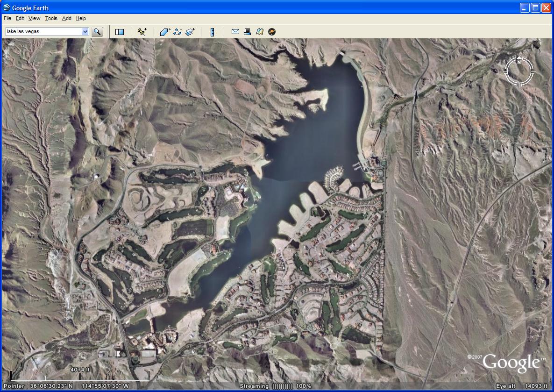Open the View in Google Maps icon
554x392 pixels.
[x=260, y=32]
